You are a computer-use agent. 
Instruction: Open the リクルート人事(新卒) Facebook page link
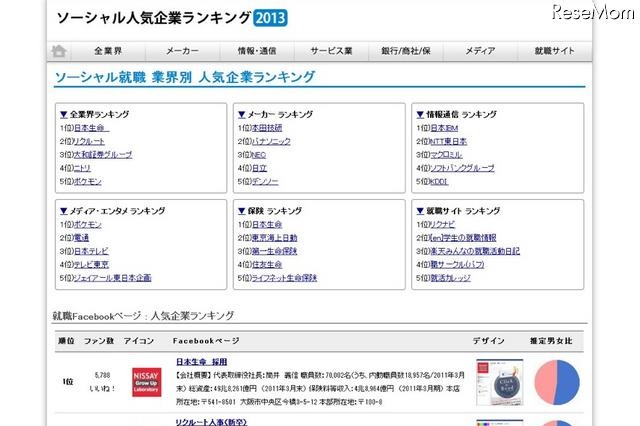tap(211, 422)
